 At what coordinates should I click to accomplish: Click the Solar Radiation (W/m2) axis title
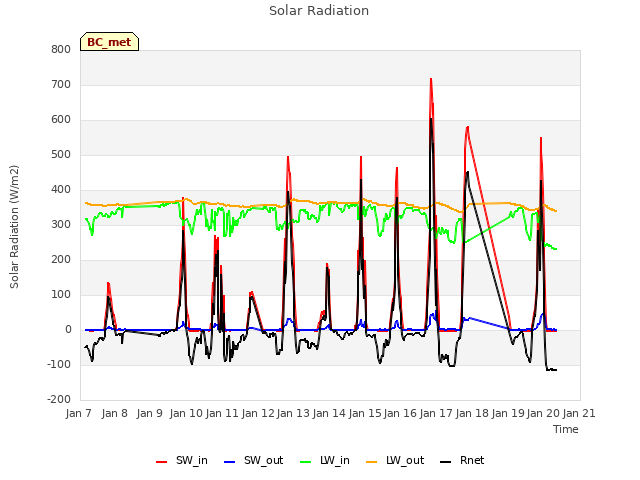pyautogui.click(x=14, y=227)
